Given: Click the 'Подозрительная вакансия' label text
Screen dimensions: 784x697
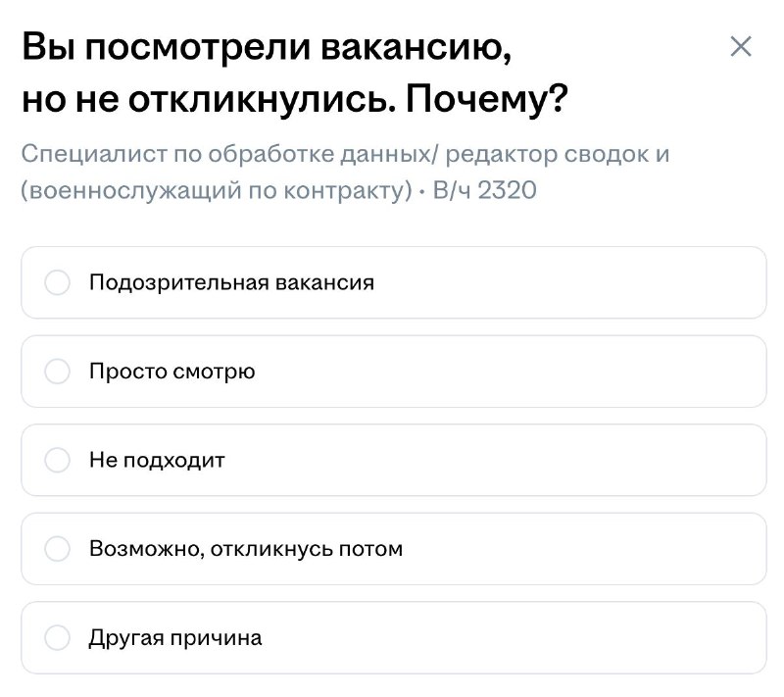Looking at the screenshot, I should tap(231, 283).
